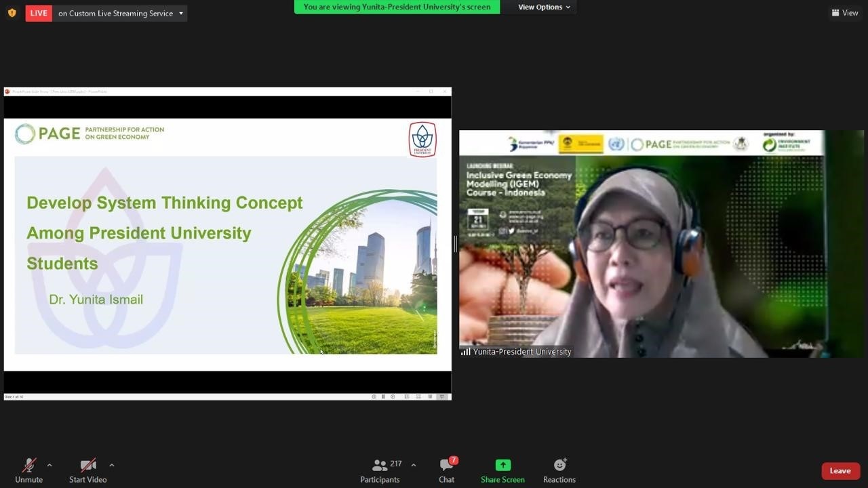Click the red LIVE indicator

(39, 13)
